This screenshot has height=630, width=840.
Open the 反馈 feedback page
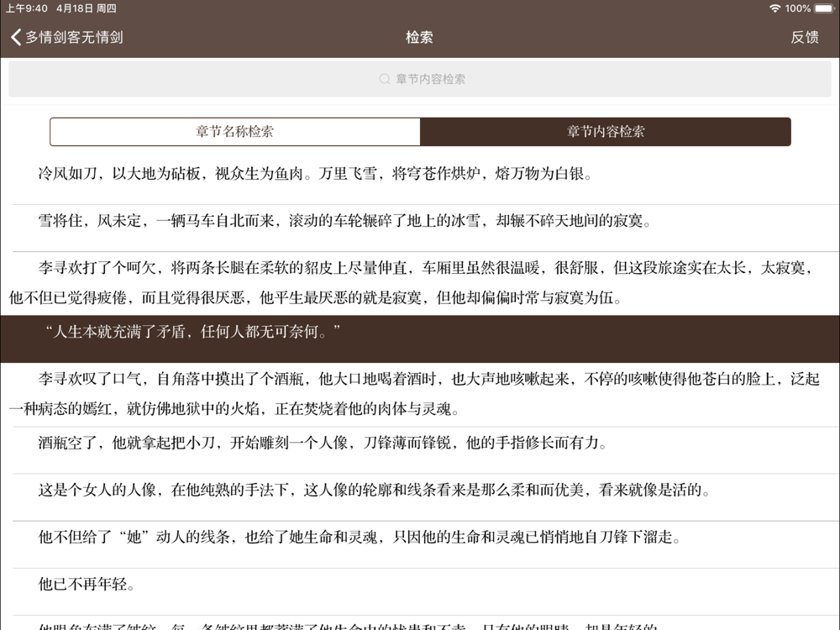click(805, 37)
